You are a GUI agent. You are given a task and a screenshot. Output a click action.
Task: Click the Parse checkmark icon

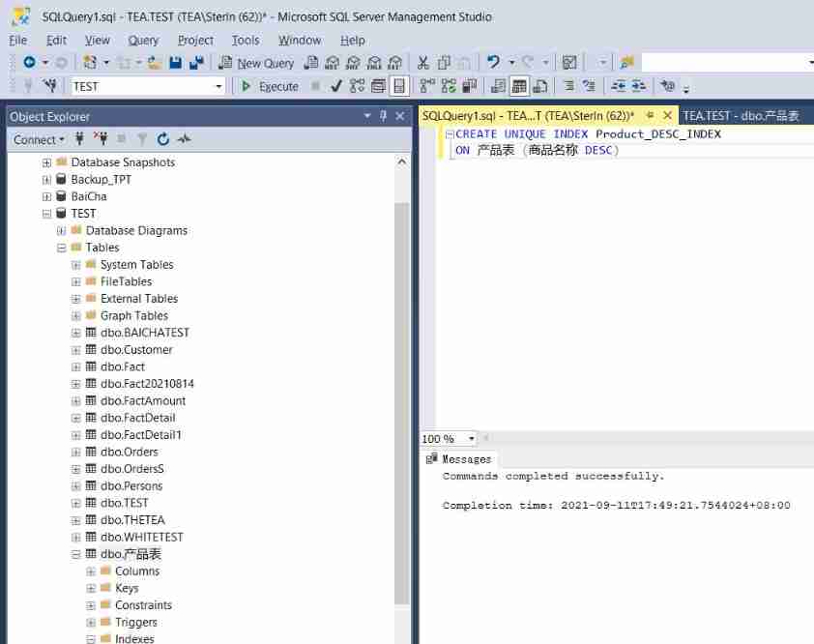coord(336,86)
